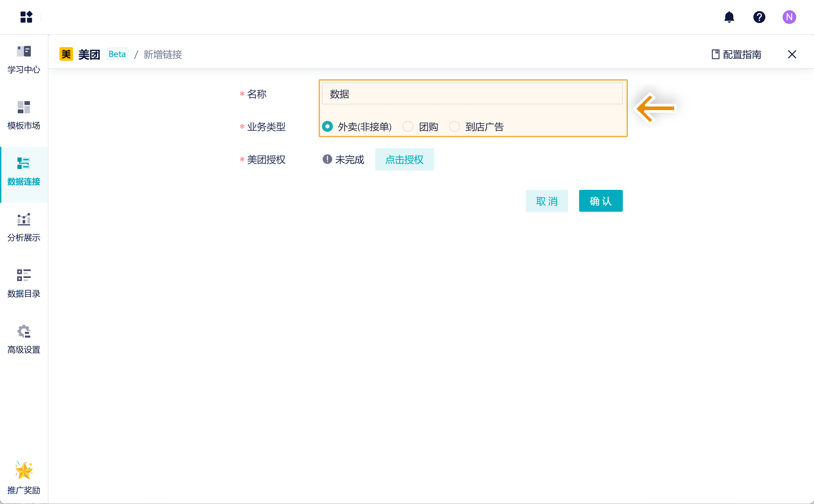Open 数据目录 sidebar item
The height and width of the screenshot is (504, 814).
click(x=24, y=283)
